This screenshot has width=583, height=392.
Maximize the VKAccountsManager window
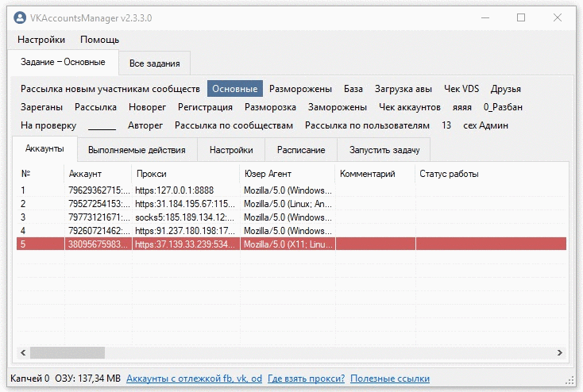(521, 17)
